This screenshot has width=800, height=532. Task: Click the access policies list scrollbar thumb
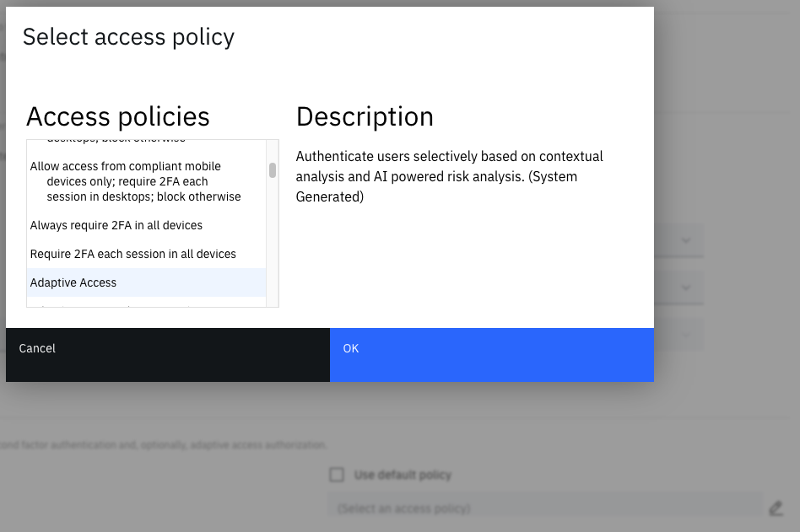(273, 170)
